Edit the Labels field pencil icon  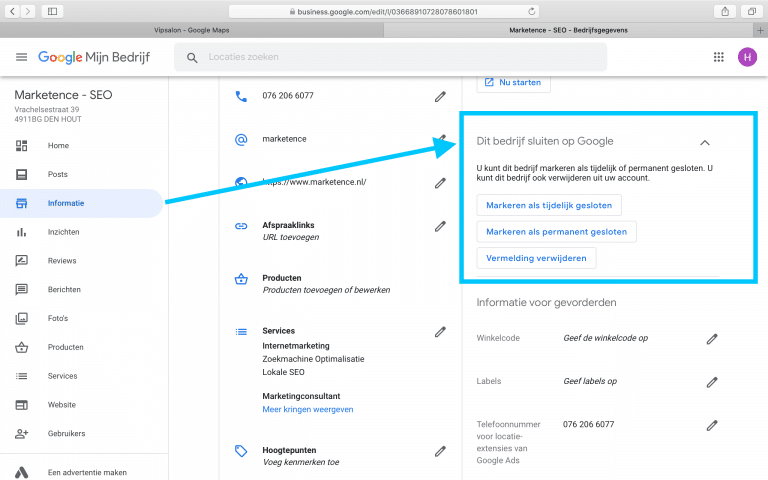pos(712,382)
